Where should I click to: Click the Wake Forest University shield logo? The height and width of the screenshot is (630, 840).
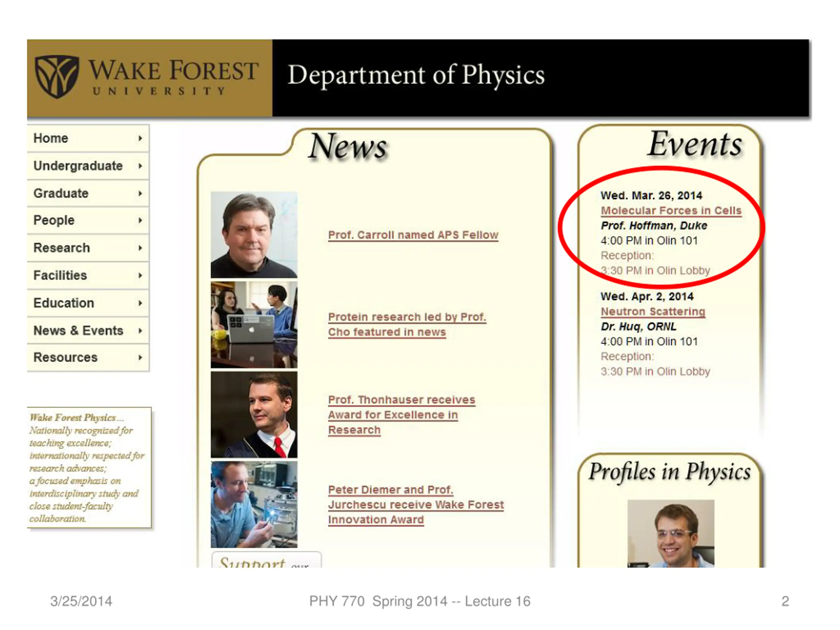pos(57,77)
